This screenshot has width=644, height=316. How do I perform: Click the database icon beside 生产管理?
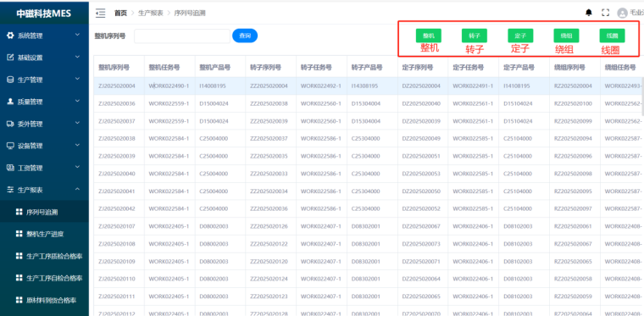(10, 80)
